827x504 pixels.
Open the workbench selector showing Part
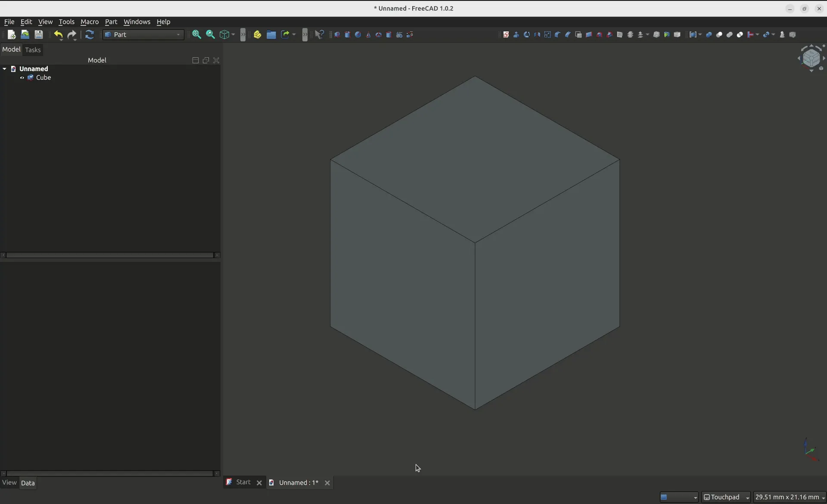click(x=144, y=35)
